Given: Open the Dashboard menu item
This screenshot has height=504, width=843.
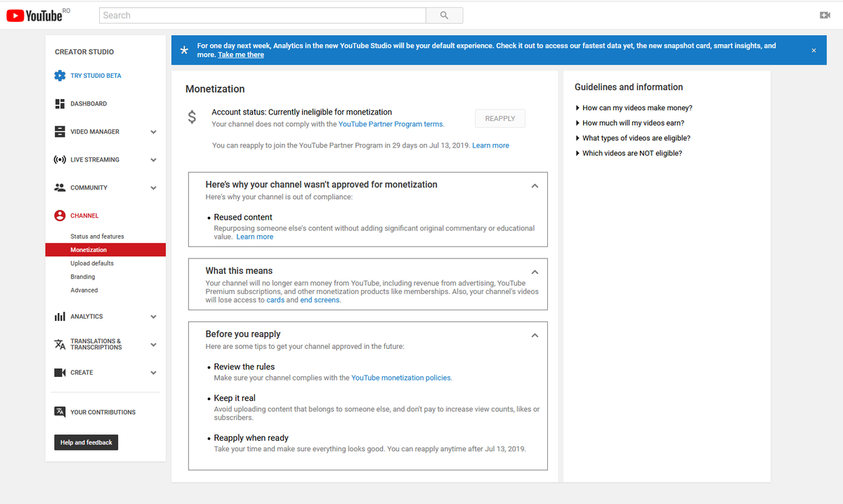Looking at the screenshot, I should tap(89, 104).
